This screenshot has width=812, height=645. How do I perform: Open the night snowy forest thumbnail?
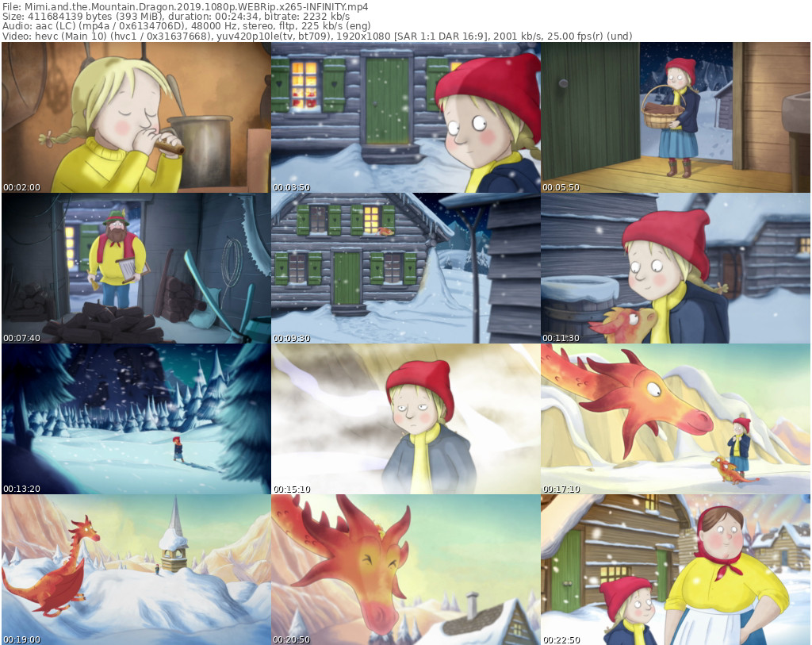coord(136,419)
